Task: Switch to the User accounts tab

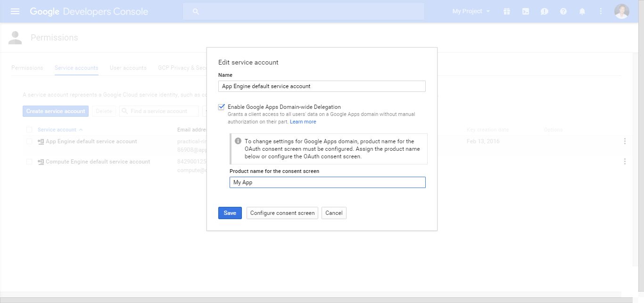Action: click(x=128, y=68)
